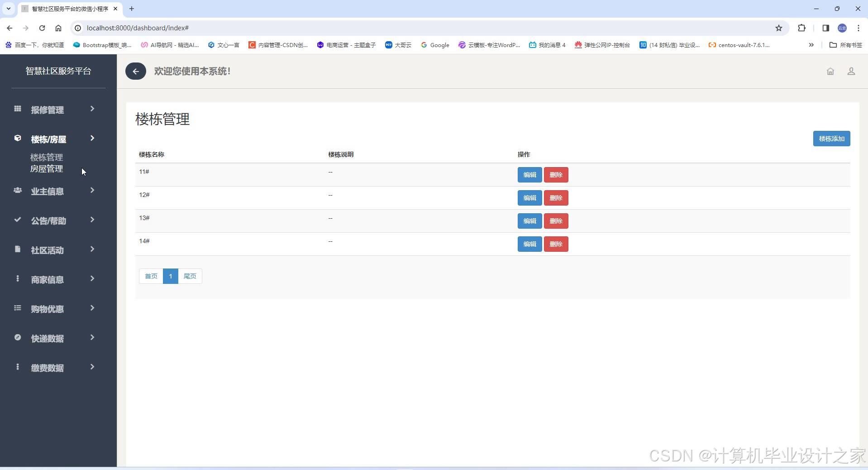Click the 社区活动 document icon
This screenshot has height=470, width=868.
[x=18, y=249]
